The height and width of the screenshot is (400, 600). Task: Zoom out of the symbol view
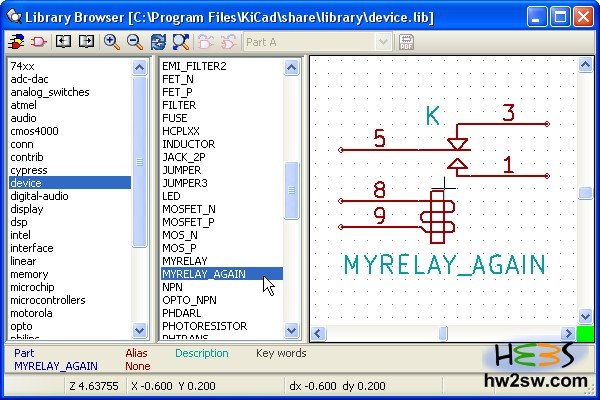(x=134, y=42)
